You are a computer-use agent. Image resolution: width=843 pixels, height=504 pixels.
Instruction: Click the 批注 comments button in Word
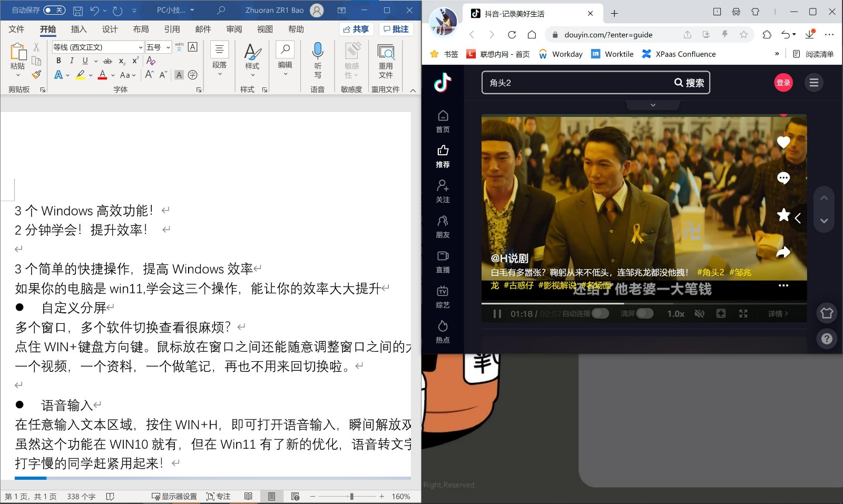pos(396,29)
